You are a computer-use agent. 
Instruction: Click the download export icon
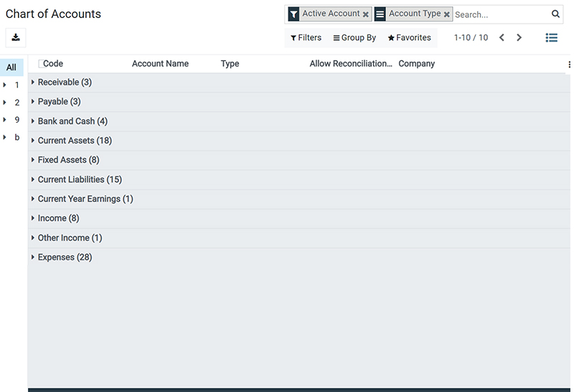[x=16, y=38]
